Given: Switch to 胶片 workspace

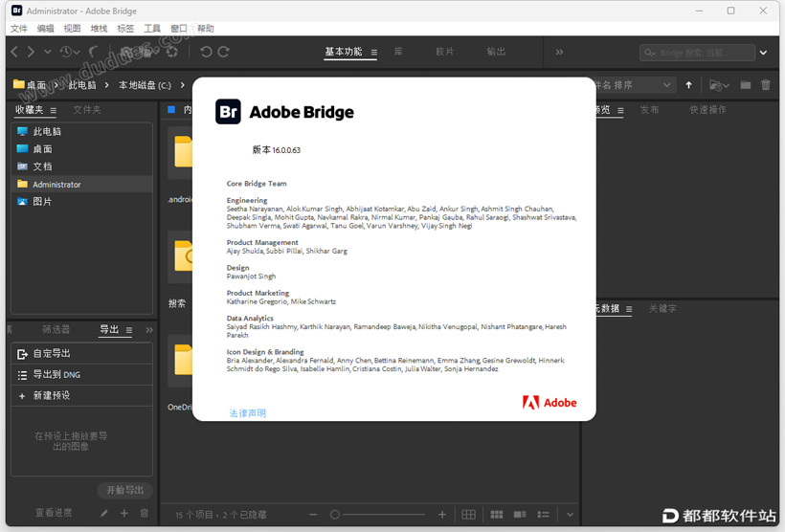Looking at the screenshot, I should click(444, 52).
